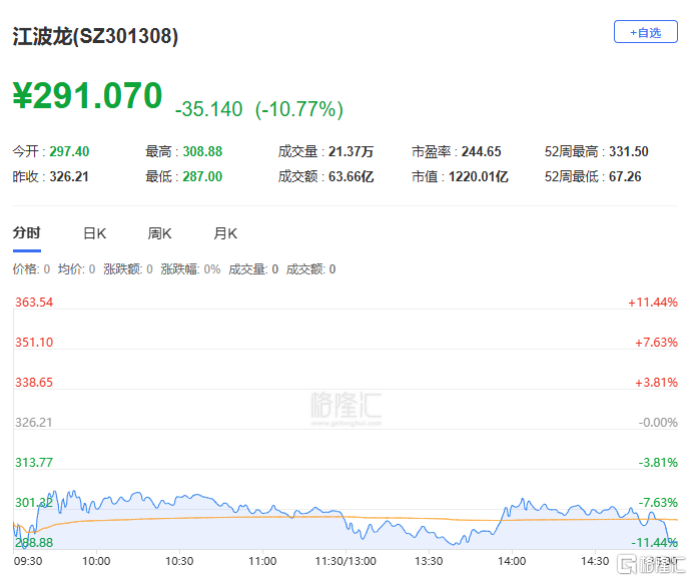Click the 09:30 time axis marker

28,561
